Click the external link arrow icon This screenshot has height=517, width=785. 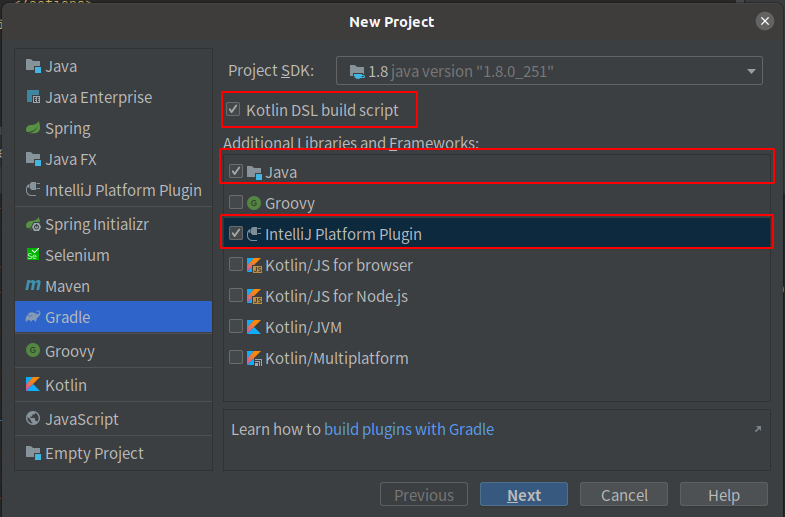coord(758,429)
